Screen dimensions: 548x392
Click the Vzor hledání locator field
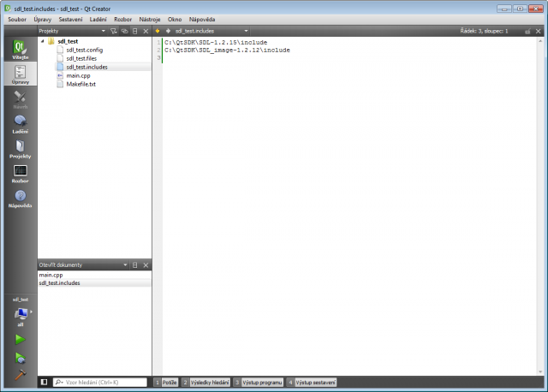(x=98, y=383)
